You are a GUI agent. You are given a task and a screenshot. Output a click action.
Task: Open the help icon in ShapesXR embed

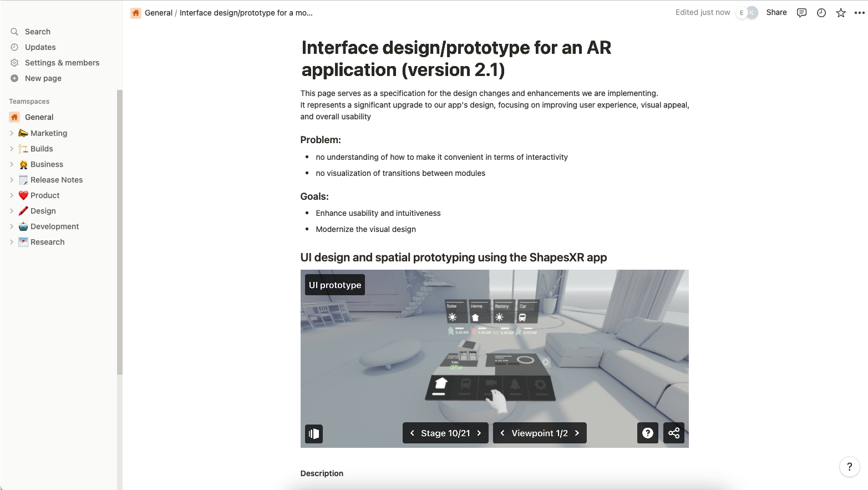point(647,433)
